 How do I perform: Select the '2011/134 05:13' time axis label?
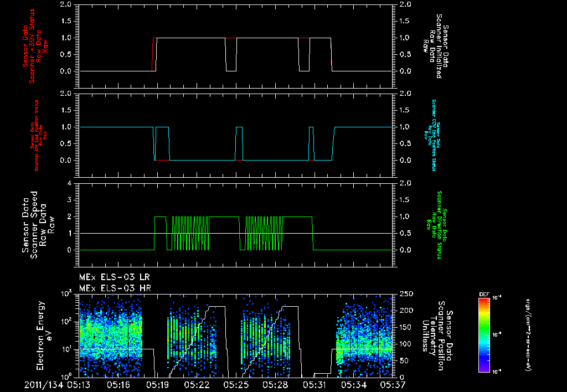(x=57, y=385)
